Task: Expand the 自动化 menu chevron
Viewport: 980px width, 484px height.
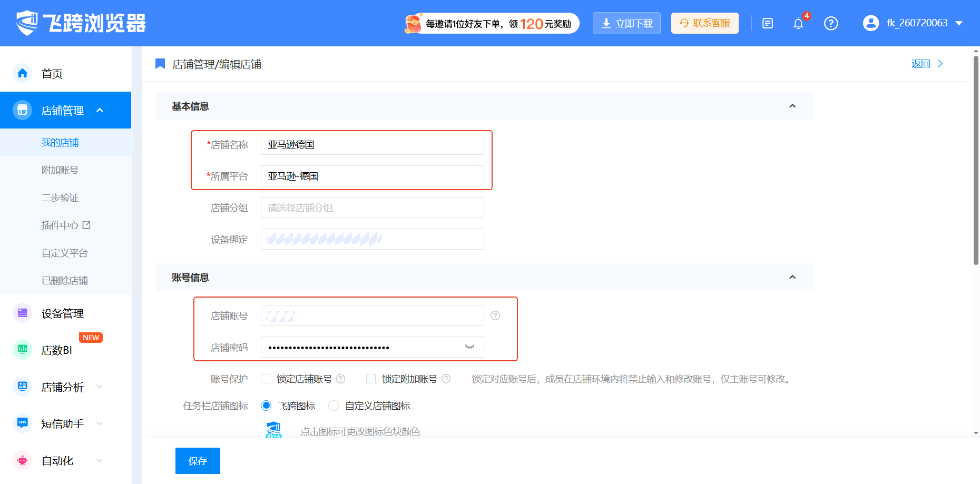Action: click(x=100, y=460)
